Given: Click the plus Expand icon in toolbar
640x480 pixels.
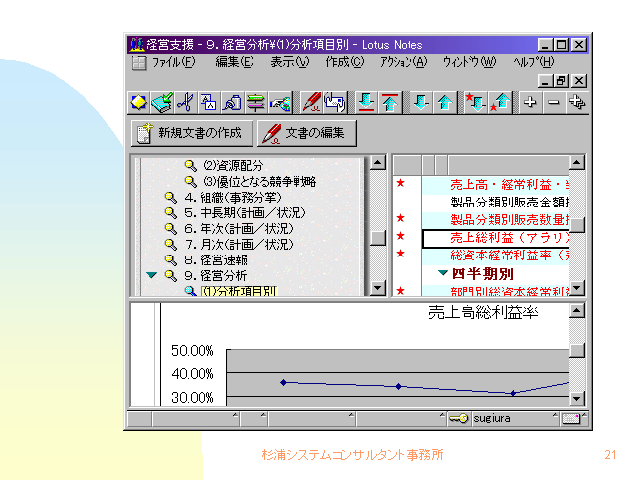Looking at the screenshot, I should coord(530,102).
